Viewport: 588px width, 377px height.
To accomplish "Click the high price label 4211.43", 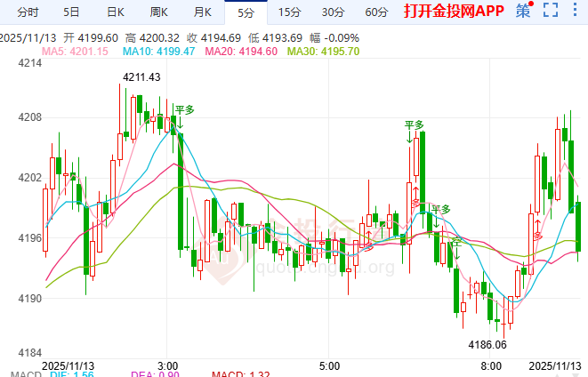I will coord(141,77).
